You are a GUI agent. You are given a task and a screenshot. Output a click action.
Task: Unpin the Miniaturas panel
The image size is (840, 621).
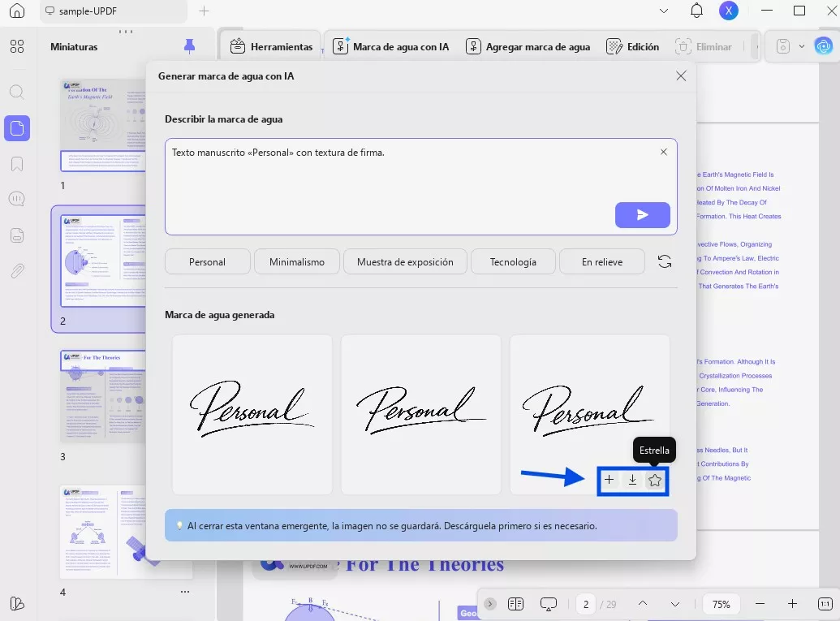(189, 46)
